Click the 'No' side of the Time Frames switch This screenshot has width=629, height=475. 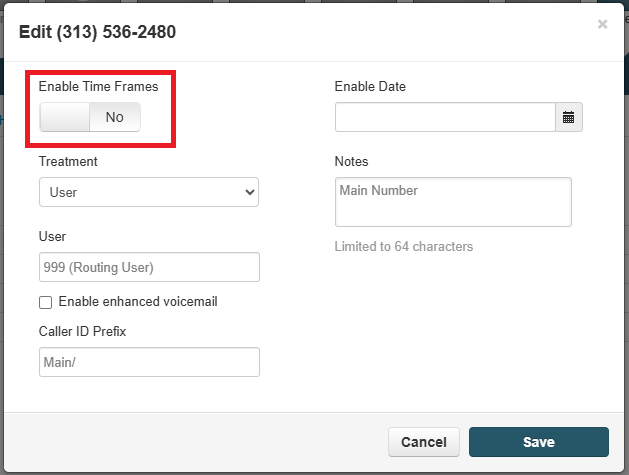pyautogui.click(x=115, y=117)
